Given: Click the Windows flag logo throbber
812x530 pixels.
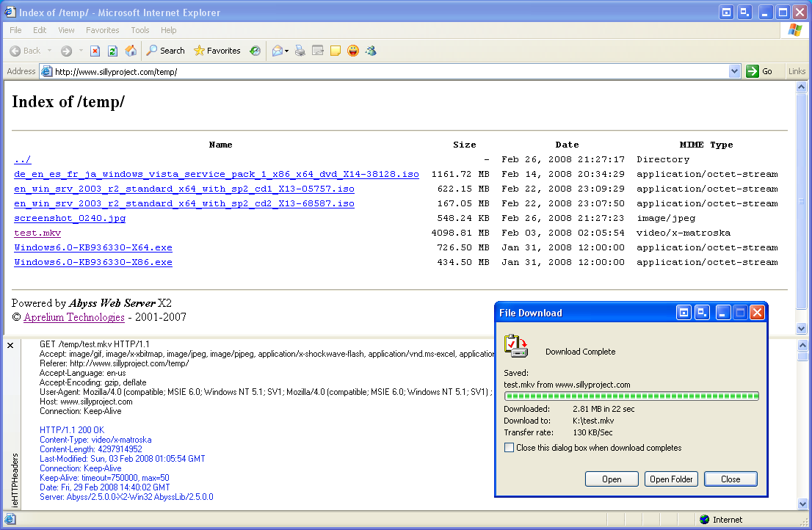Looking at the screenshot, I should coord(795,30).
